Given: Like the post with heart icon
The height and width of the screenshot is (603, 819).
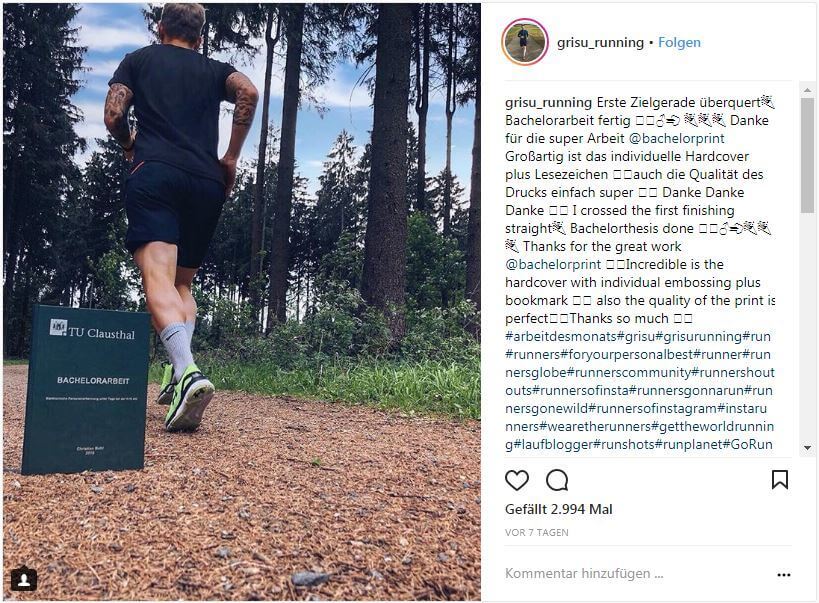Looking at the screenshot, I should pos(517,480).
